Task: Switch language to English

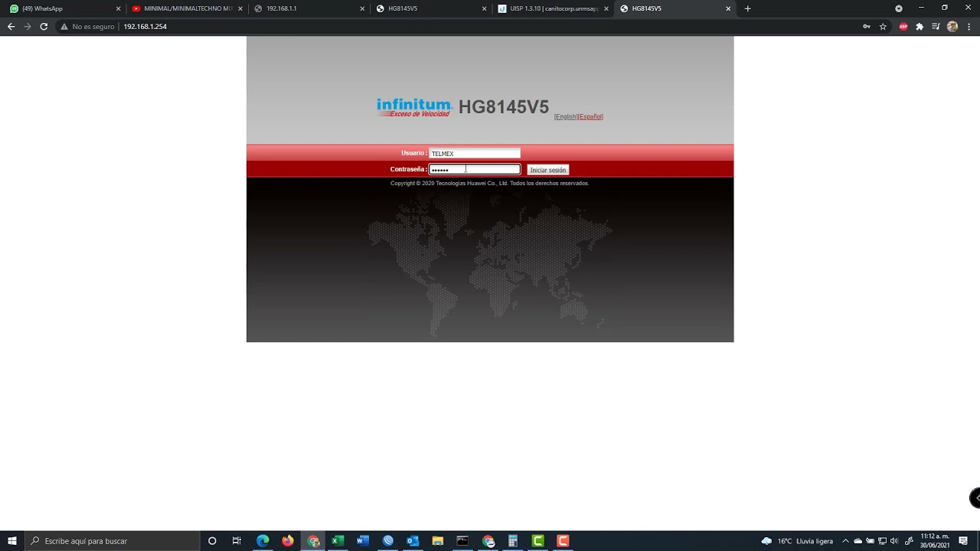Action: [x=565, y=117]
